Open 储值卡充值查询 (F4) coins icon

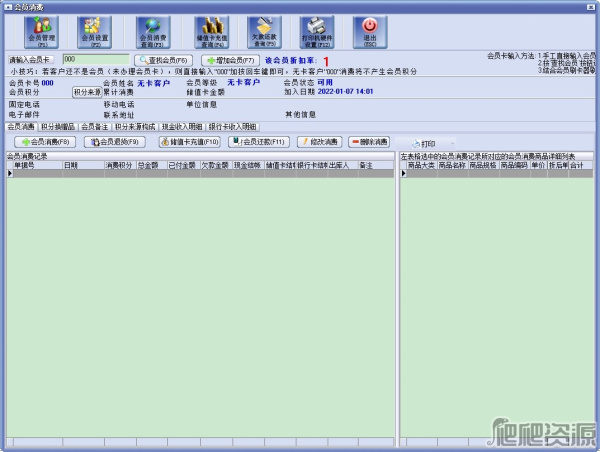coord(212,32)
